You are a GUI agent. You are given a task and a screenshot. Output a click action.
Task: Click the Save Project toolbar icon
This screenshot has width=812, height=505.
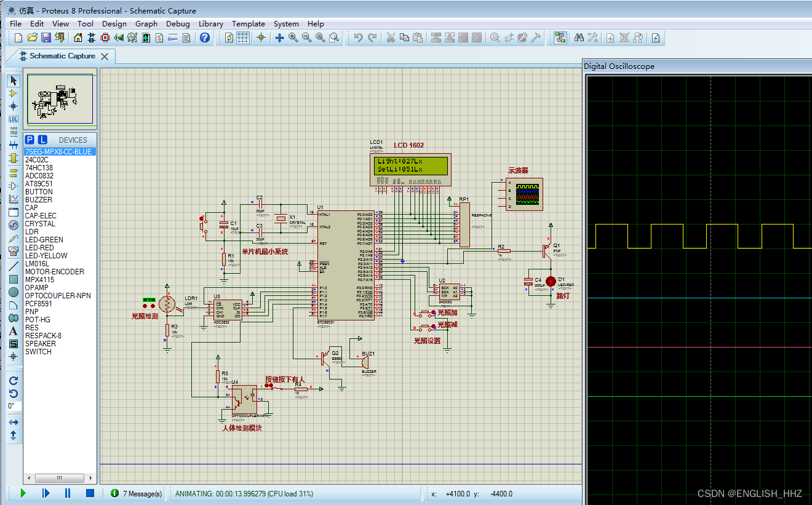(x=46, y=38)
